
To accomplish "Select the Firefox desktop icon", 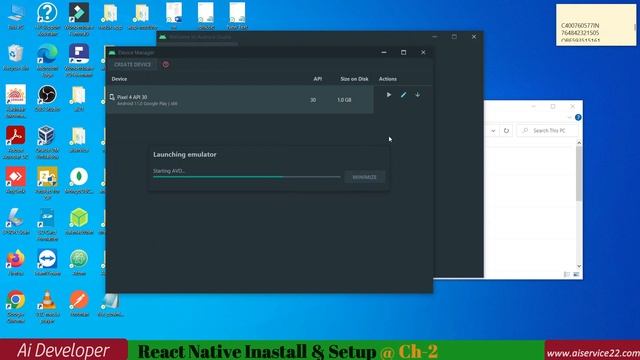I will point(16,262).
